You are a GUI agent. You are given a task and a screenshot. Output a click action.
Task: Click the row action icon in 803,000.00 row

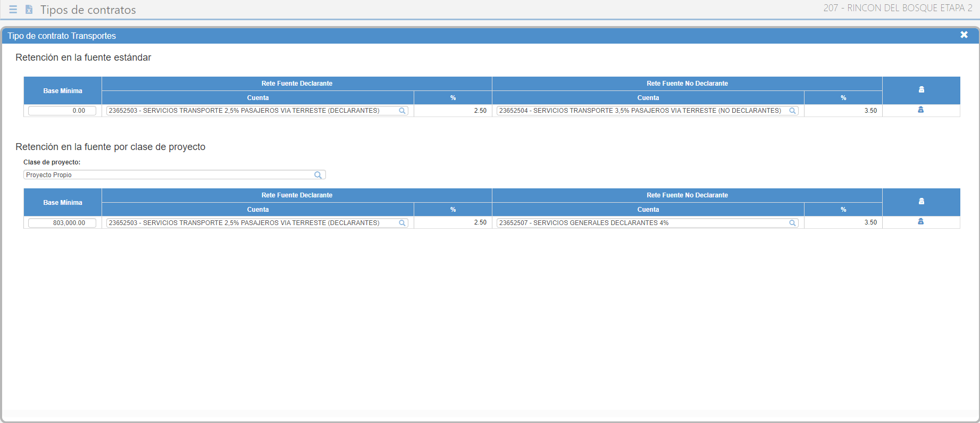921,221
